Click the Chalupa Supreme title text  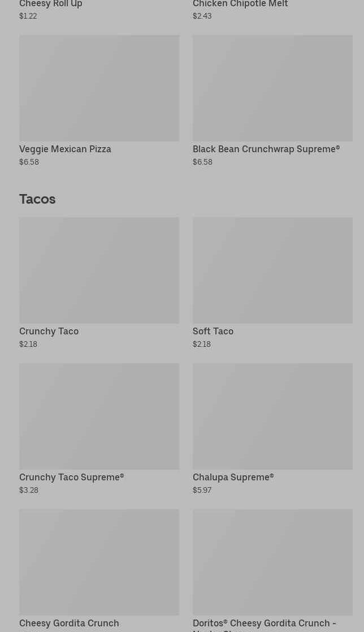point(233,478)
